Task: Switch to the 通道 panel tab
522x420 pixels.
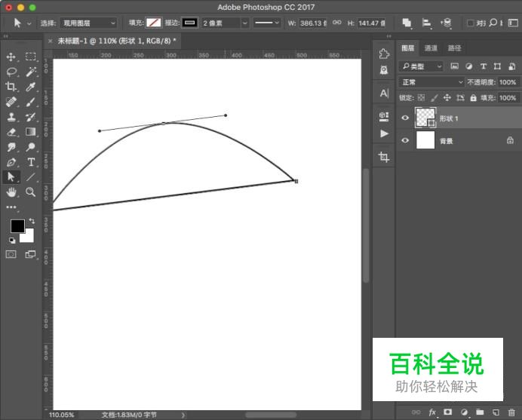Action: coord(431,48)
